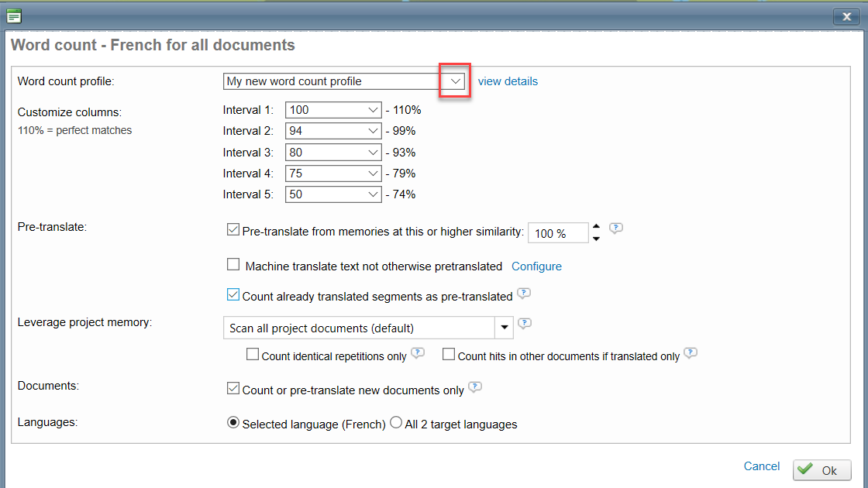Check Count identical repetitions only
Screen dimensions: 868x488
click(x=253, y=355)
